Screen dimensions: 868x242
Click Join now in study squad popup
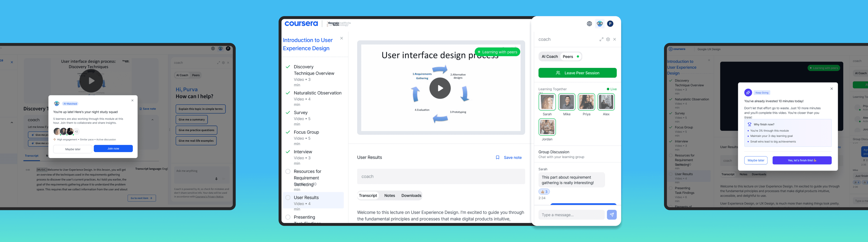(x=113, y=149)
